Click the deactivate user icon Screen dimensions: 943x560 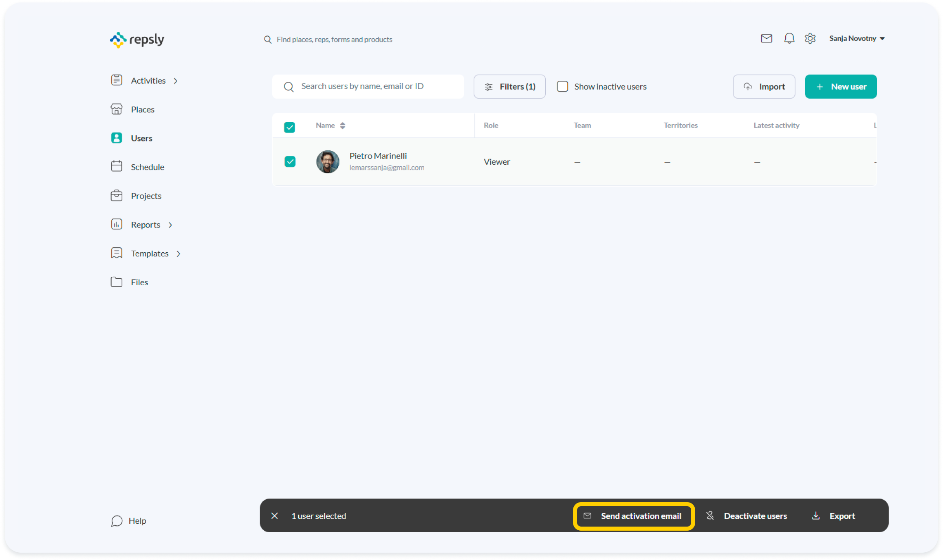710,516
